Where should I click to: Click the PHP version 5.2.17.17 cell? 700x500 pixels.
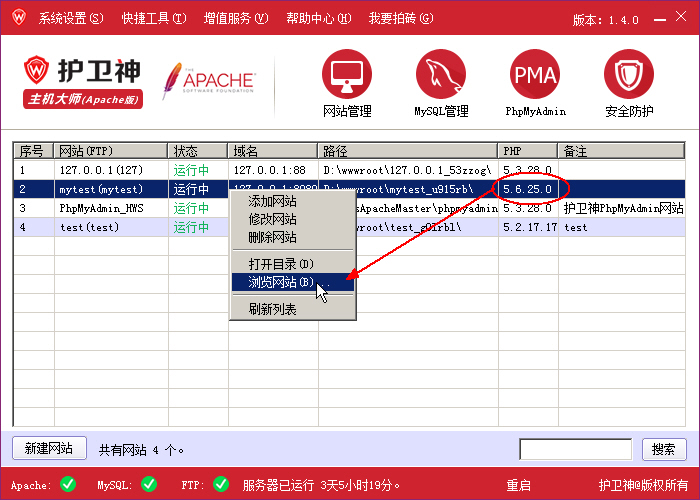tap(530, 227)
